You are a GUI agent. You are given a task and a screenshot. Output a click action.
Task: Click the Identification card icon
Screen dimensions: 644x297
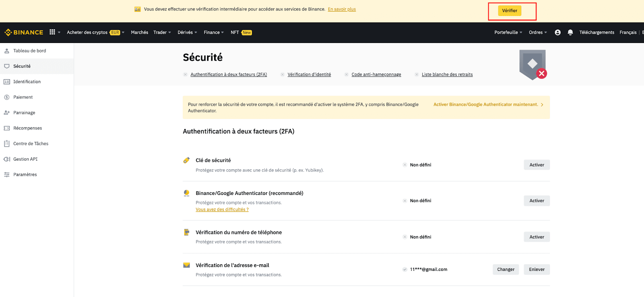[7, 82]
